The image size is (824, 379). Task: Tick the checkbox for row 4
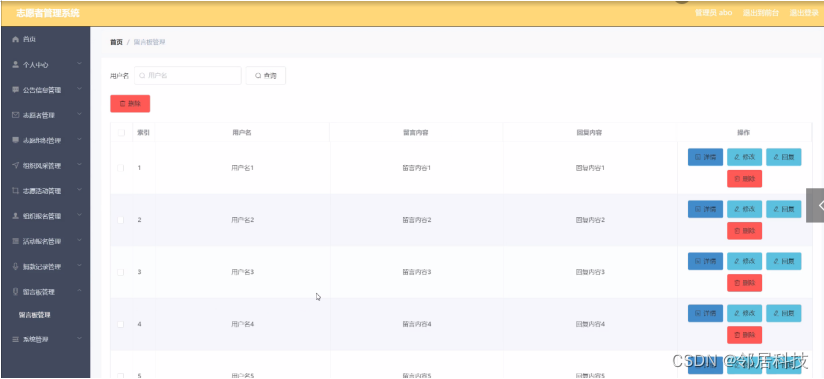[121, 324]
